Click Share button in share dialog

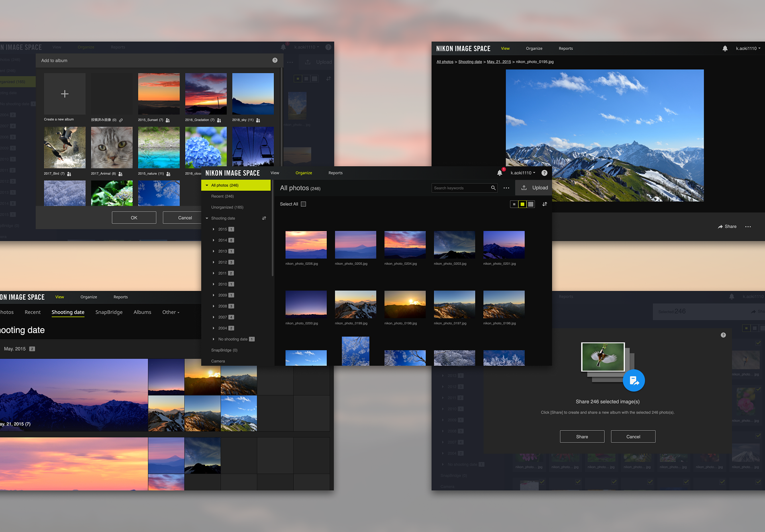pos(582,437)
